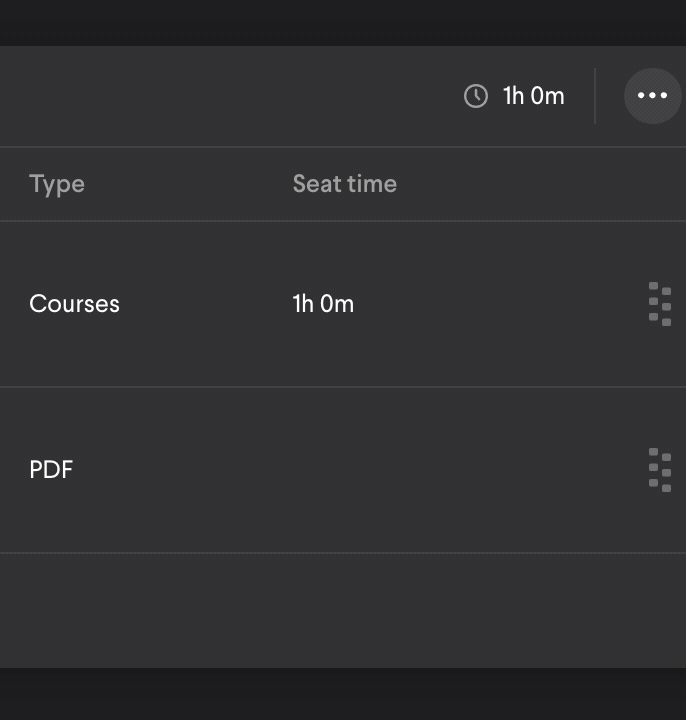Viewport: 686px width, 720px height.
Task: Open the three-dot more options menu
Action: (652, 96)
